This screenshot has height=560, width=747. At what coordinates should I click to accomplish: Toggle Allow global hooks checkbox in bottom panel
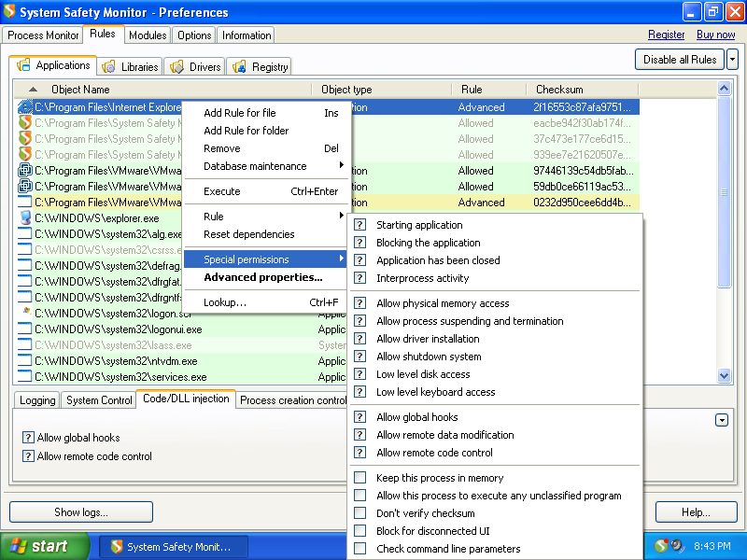29,438
